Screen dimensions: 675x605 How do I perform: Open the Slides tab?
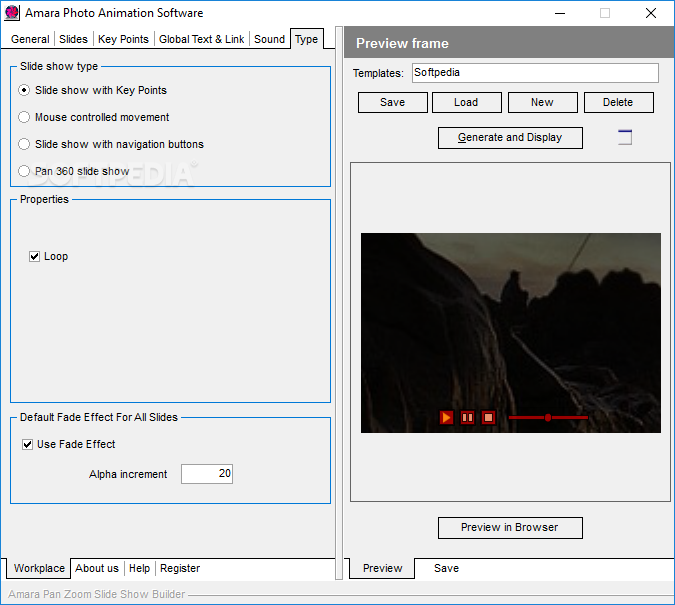(73, 39)
